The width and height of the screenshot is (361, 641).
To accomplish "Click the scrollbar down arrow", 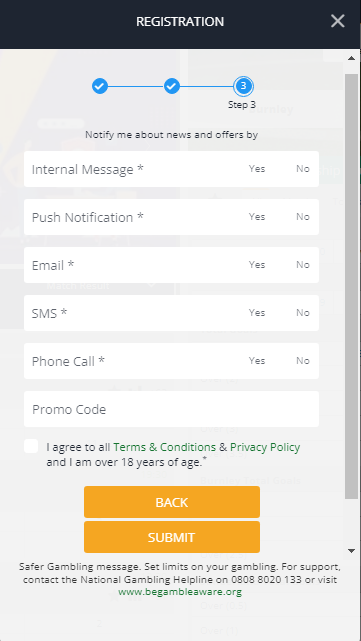I will point(352,551).
